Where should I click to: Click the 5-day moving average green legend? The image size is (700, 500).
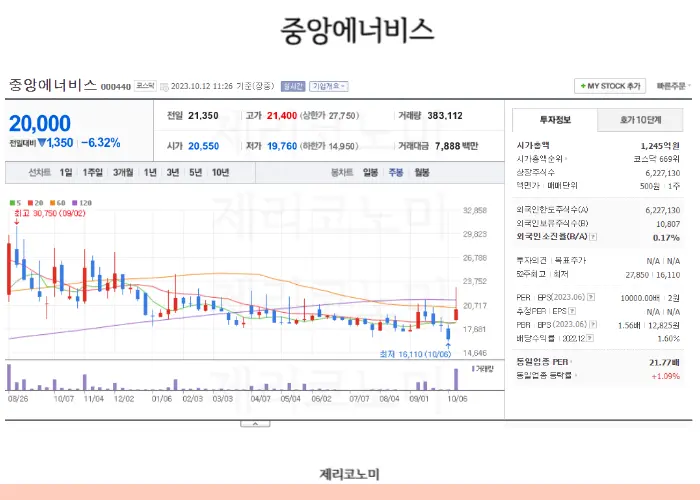click(15, 203)
